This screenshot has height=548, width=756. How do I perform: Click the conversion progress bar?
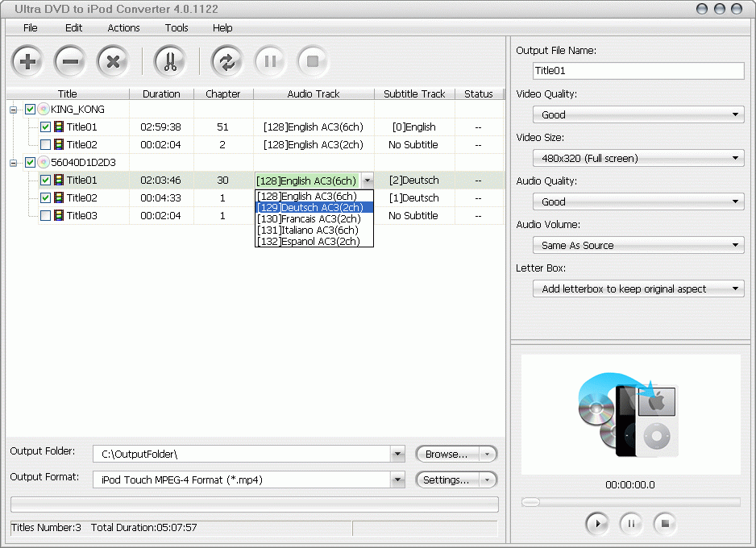[x=255, y=504]
